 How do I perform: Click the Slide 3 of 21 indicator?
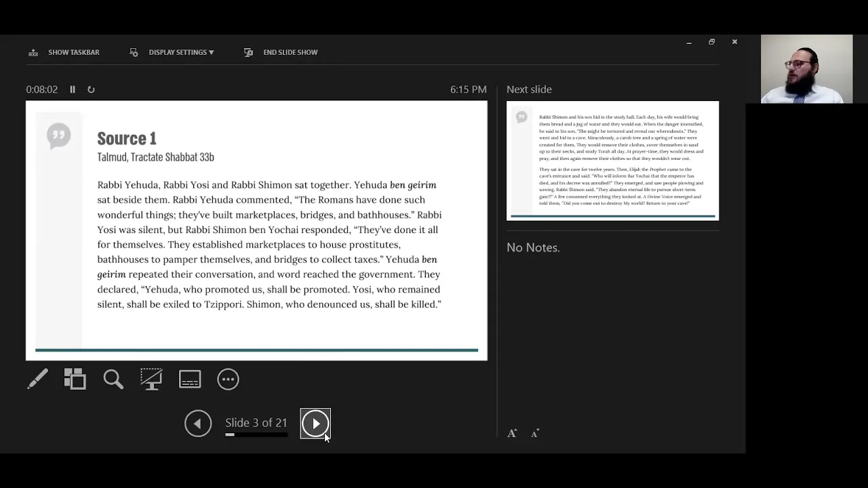(x=256, y=422)
